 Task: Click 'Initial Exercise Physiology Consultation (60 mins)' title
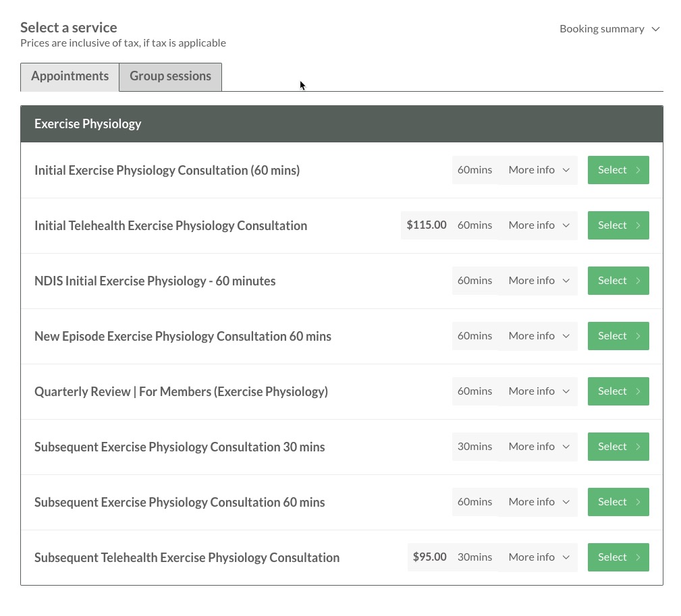coord(167,170)
